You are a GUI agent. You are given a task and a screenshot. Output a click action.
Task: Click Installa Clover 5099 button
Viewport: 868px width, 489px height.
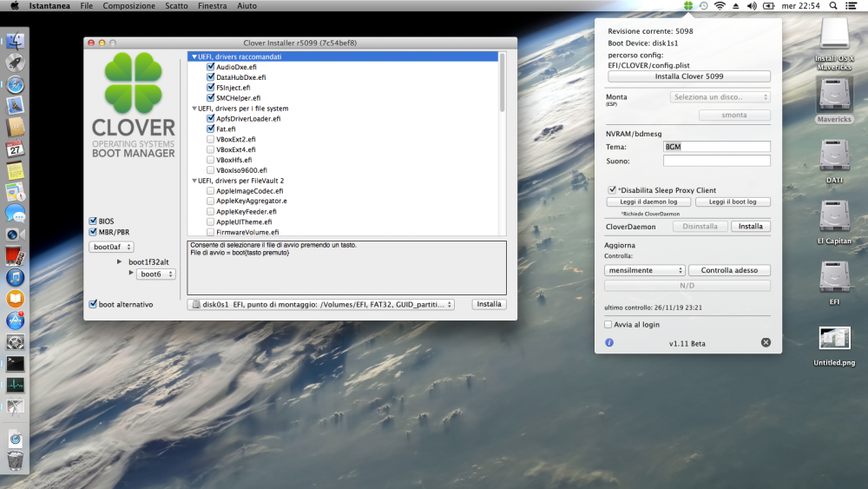pos(689,76)
